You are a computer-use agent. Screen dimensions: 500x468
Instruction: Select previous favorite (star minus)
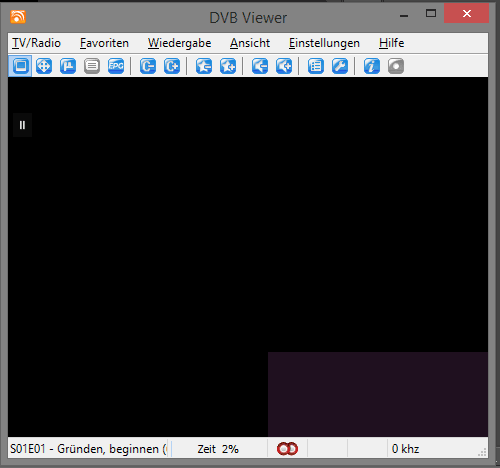[204, 66]
